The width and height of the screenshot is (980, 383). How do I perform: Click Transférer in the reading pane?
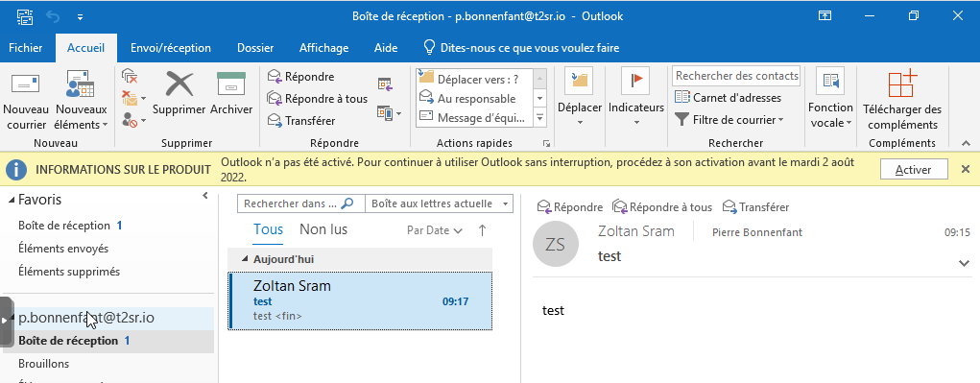pyautogui.click(x=755, y=206)
